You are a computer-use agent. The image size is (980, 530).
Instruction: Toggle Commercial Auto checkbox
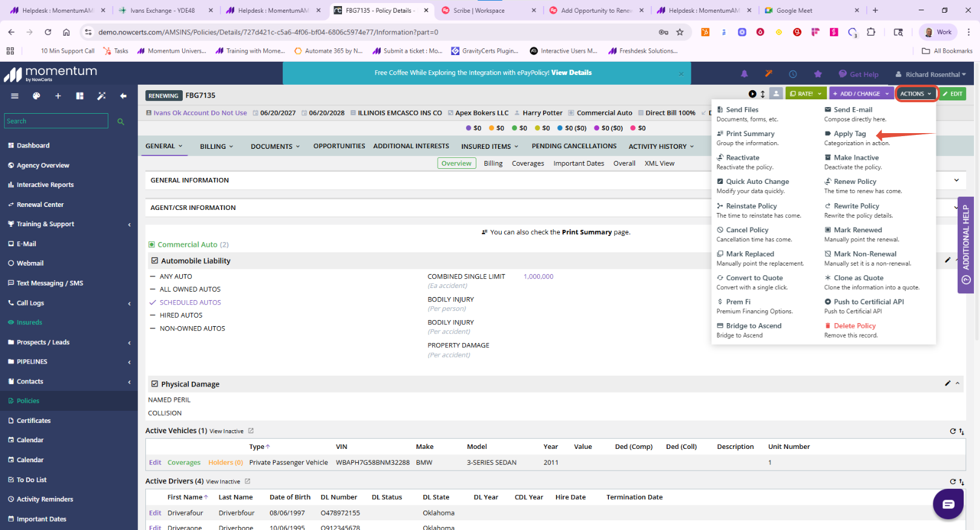[x=151, y=244]
